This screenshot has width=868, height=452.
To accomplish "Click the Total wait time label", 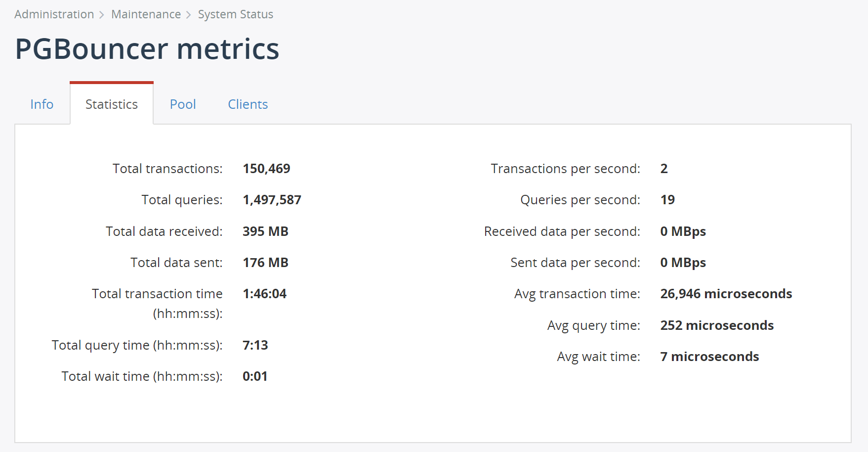I will [x=142, y=376].
